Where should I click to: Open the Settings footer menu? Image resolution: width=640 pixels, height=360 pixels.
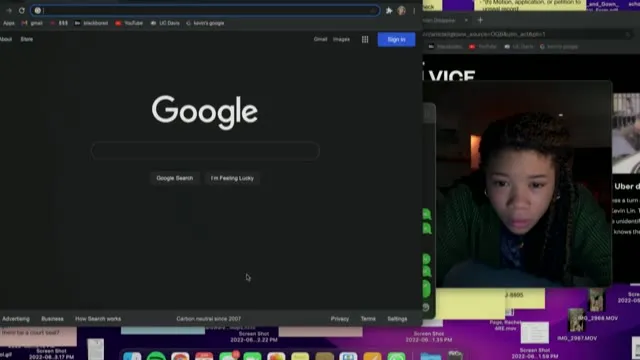pyautogui.click(x=397, y=319)
